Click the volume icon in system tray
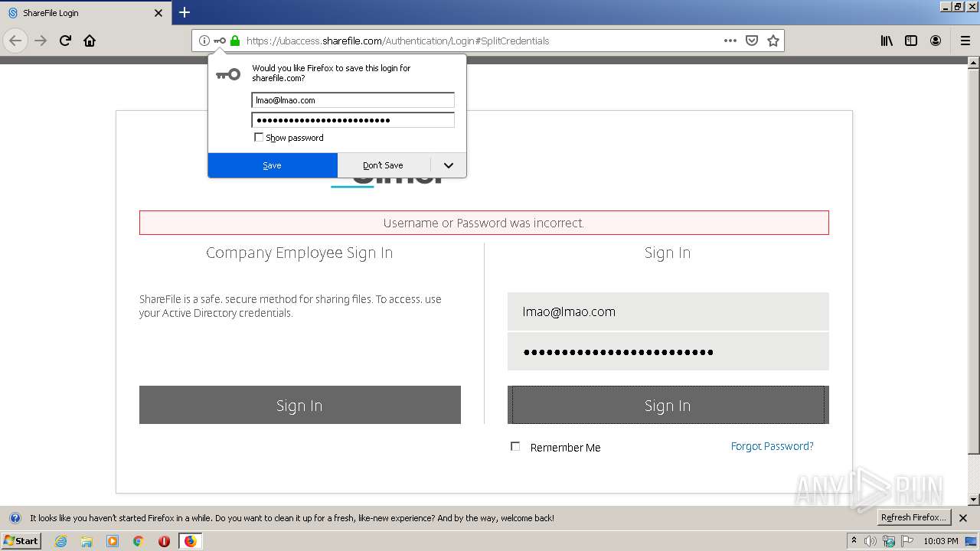The height and width of the screenshot is (551, 980). (x=871, y=541)
